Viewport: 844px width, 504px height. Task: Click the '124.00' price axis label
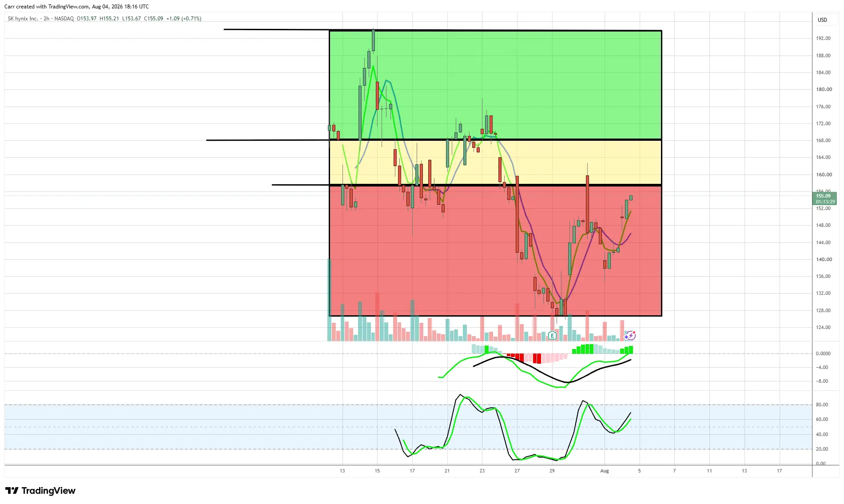(x=823, y=327)
